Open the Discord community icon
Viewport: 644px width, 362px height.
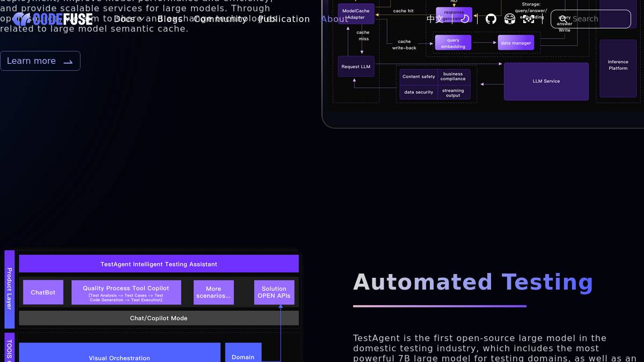[509, 19]
